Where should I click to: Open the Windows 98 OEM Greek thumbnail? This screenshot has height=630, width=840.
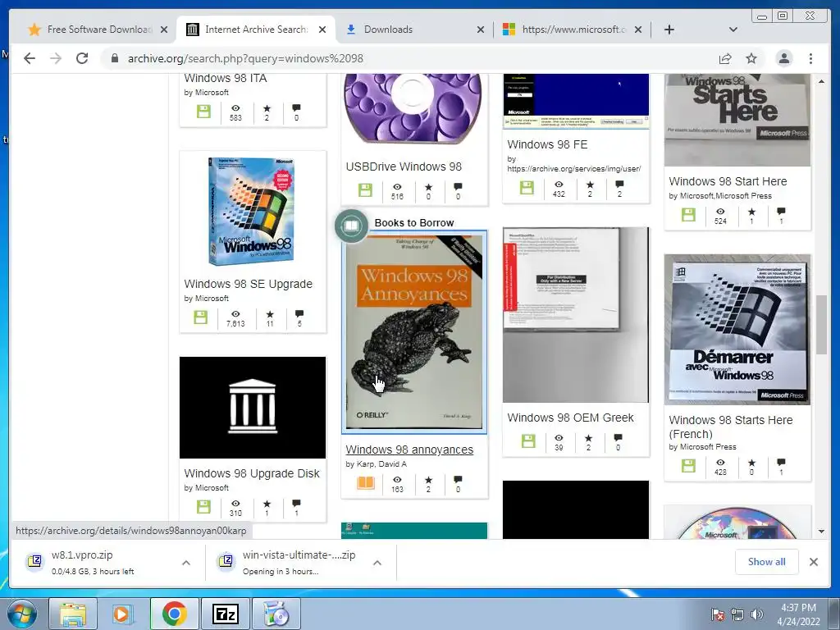pyautogui.click(x=576, y=315)
